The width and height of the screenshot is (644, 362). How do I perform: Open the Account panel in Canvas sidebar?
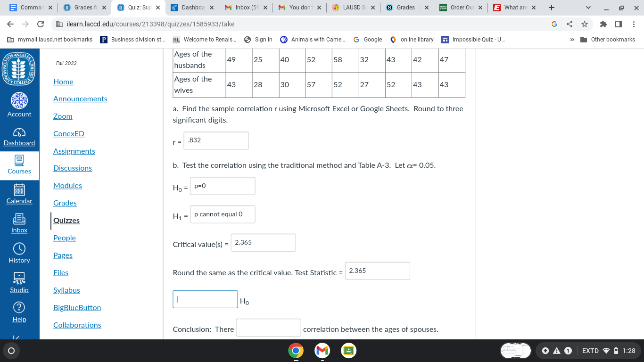[19, 105]
